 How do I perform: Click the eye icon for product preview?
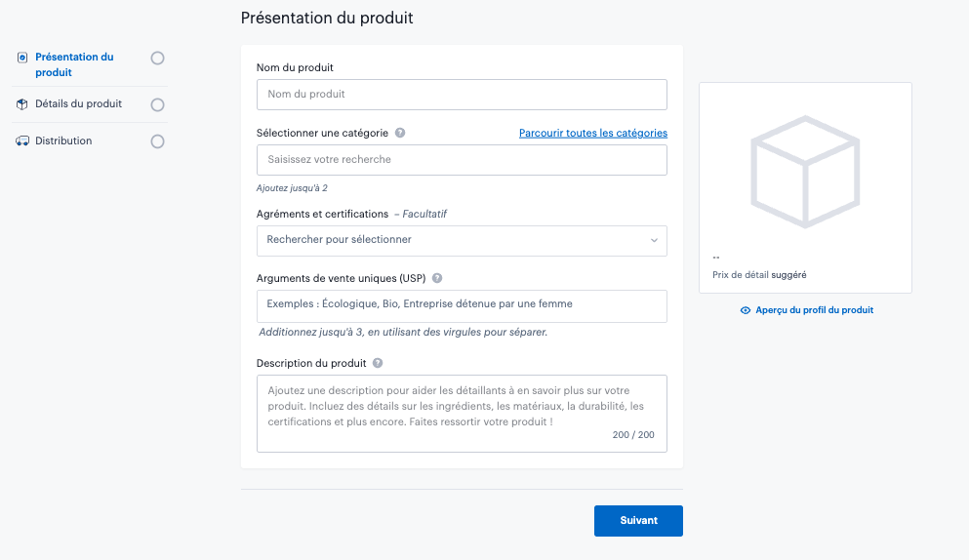click(746, 310)
